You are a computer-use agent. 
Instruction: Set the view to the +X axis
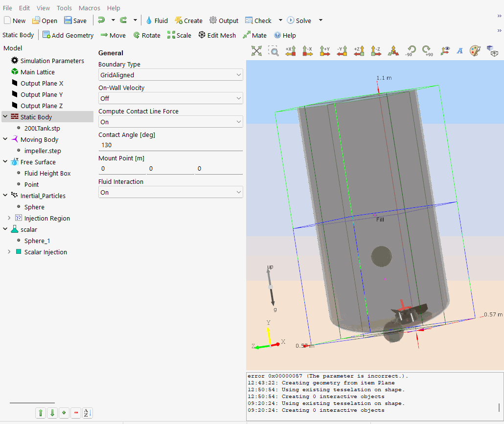point(291,51)
